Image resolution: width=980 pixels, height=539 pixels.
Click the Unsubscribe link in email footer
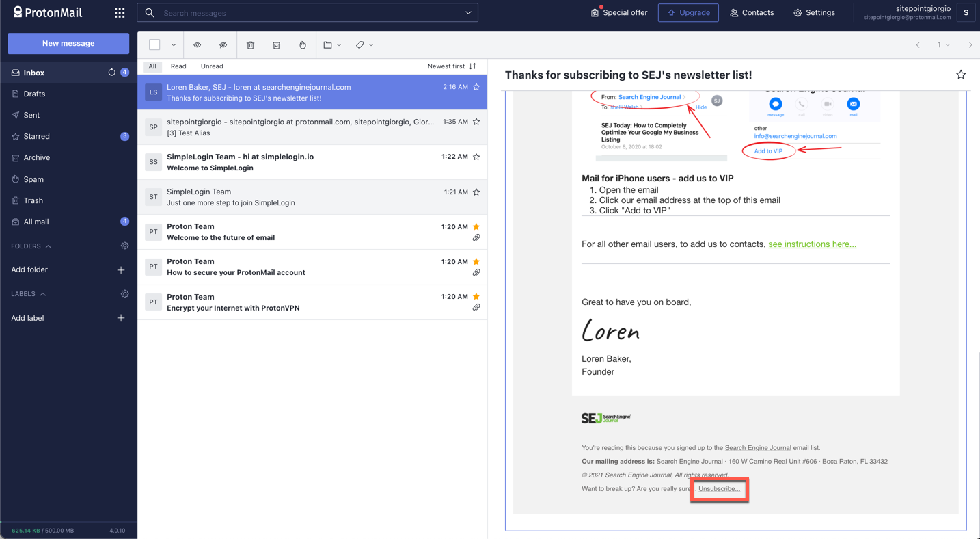pyautogui.click(x=719, y=489)
